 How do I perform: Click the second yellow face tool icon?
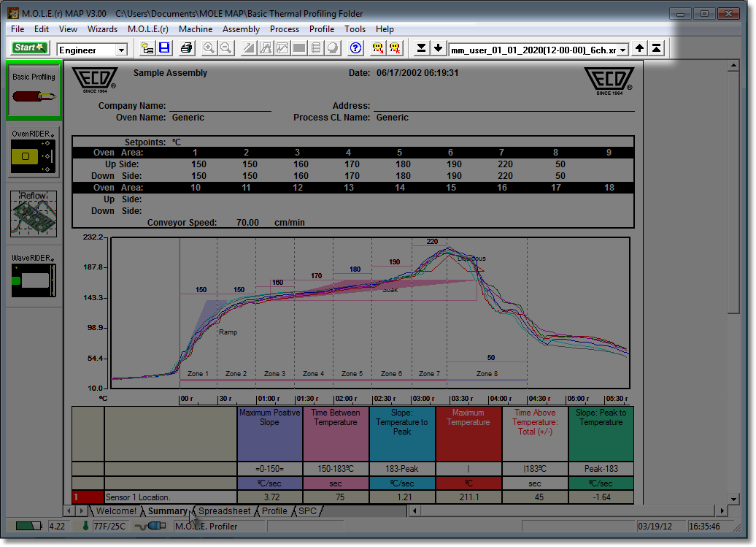[395, 48]
